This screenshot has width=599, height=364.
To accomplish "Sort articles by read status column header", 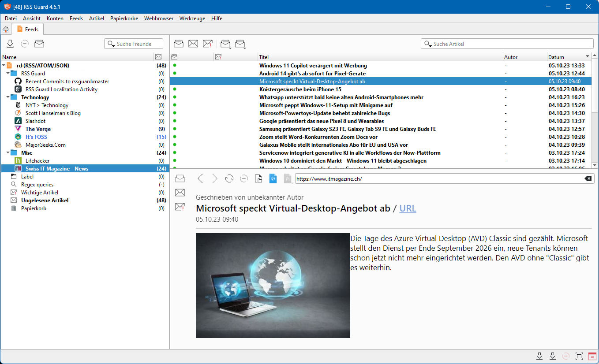I will click(x=174, y=57).
